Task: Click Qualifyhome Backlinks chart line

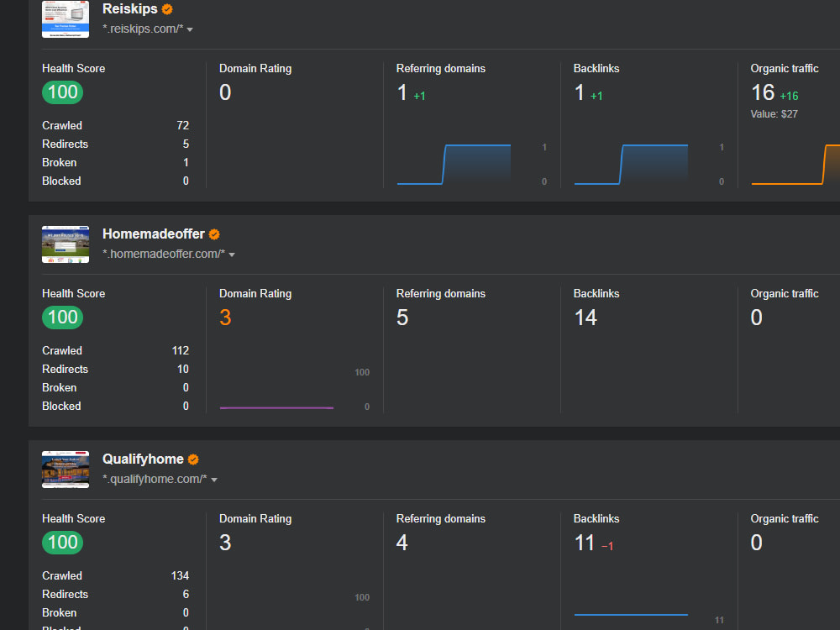Action: (631, 615)
